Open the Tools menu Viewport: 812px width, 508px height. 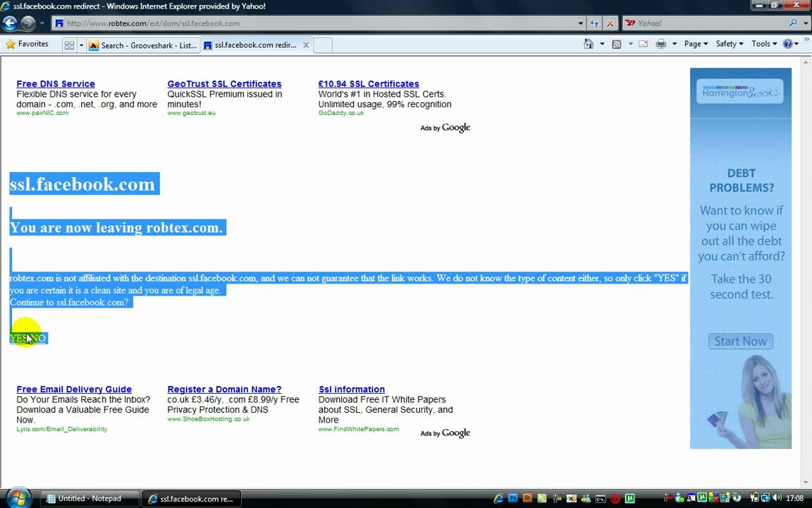click(x=764, y=44)
